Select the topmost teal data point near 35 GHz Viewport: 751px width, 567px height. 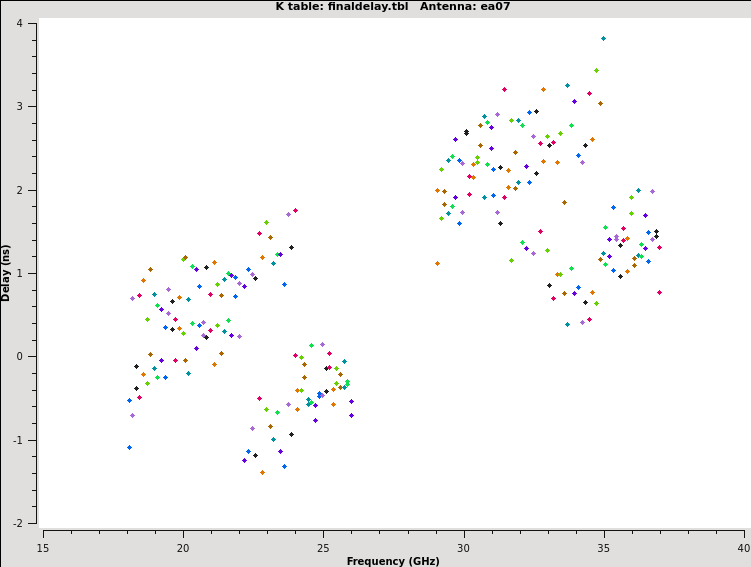pyautogui.click(x=603, y=38)
